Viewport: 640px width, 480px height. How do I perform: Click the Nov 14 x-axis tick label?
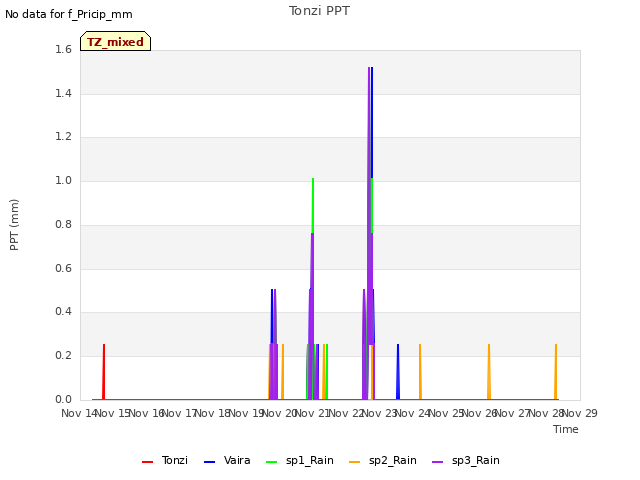(80, 413)
